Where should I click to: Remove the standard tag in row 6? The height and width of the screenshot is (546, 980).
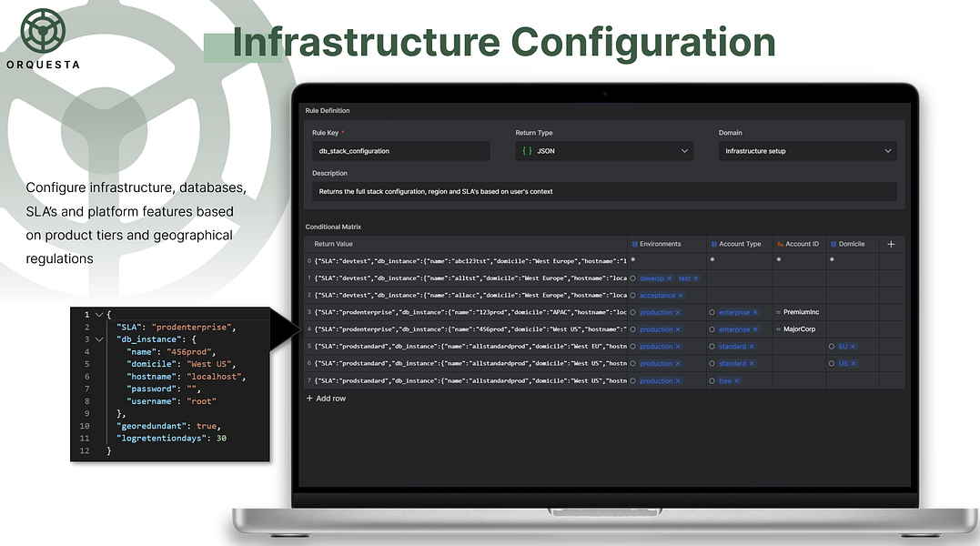click(752, 364)
